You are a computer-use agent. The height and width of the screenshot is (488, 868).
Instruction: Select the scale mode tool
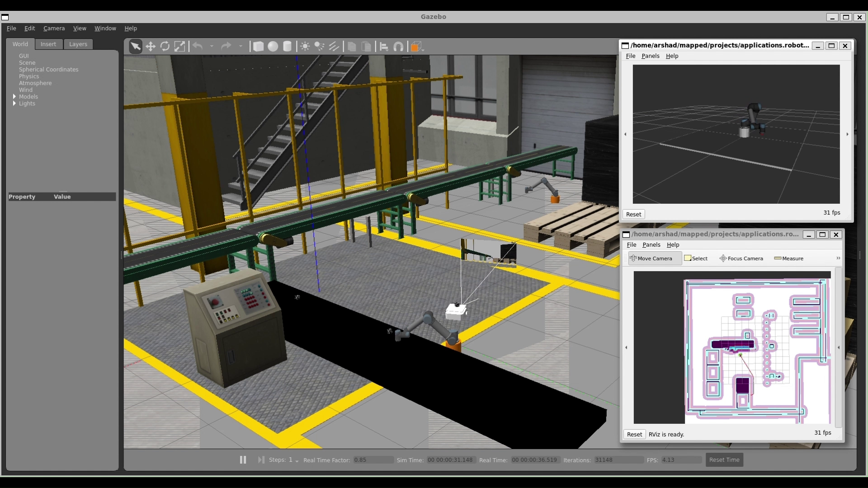(179, 47)
